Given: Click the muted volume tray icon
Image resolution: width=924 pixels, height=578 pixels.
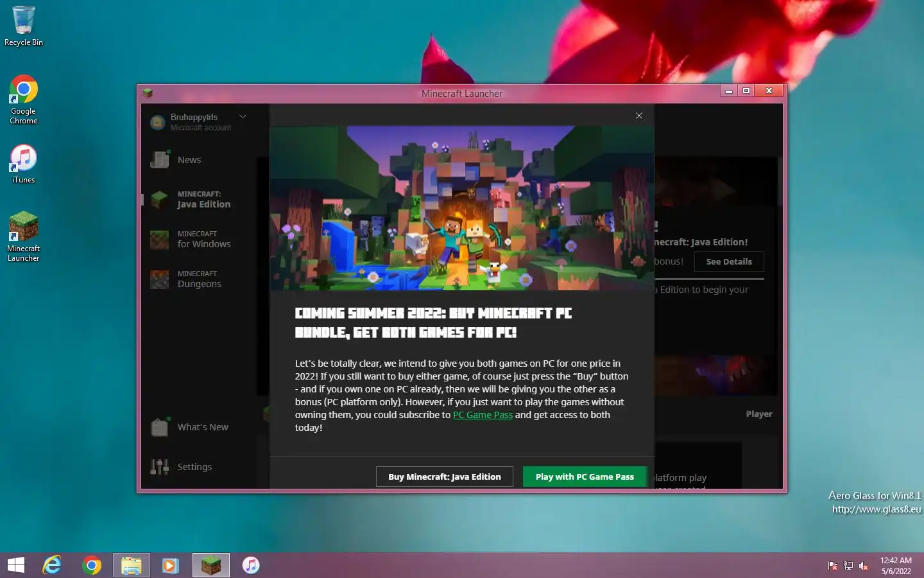Looking at the screenshot, I should [x=864, y=566].
